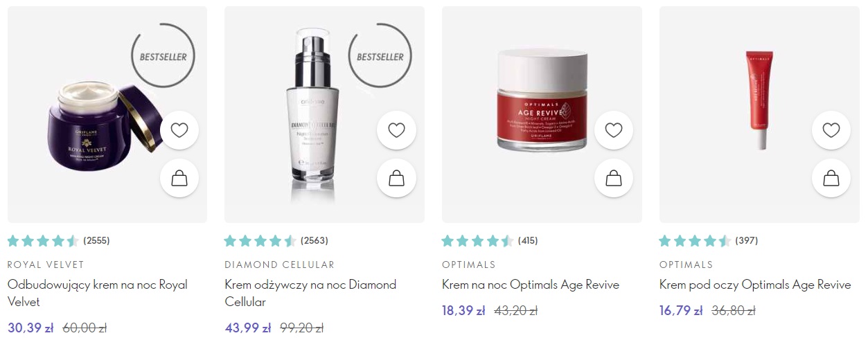Add Royal Velvet night cream to shopping bag
868x340 pixels.
coord(179,179)
